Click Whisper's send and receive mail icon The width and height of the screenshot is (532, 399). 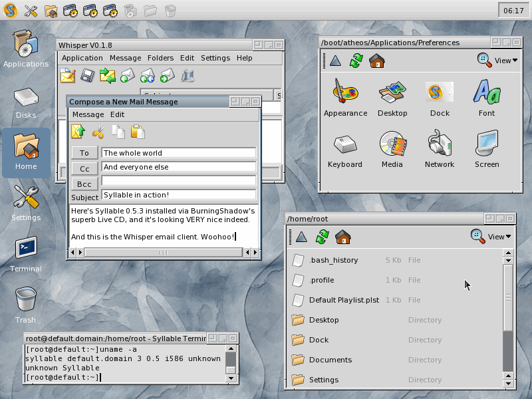[108, 75]
